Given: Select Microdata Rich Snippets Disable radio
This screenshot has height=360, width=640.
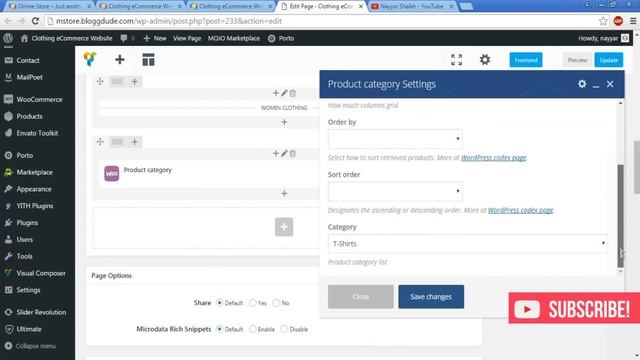Looking at the screenshot, I should [x=284, y=329].
